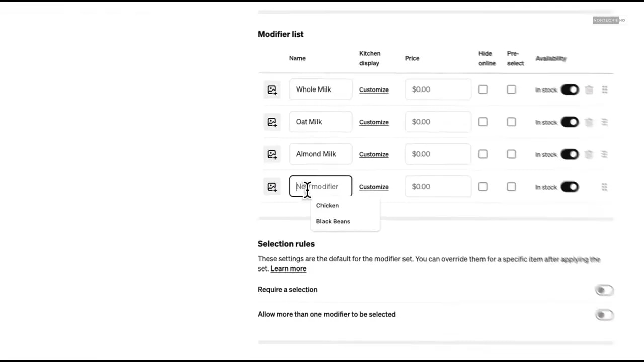Grab the Whole Milk reorder handle
The width and height of the screenshot is (644, 362).
click(x=605, y=89)
